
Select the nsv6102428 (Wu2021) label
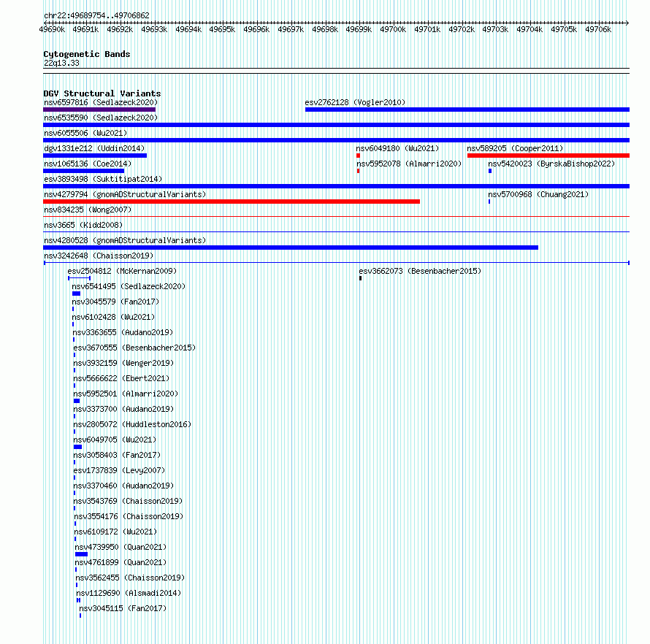tap(113, 317)
